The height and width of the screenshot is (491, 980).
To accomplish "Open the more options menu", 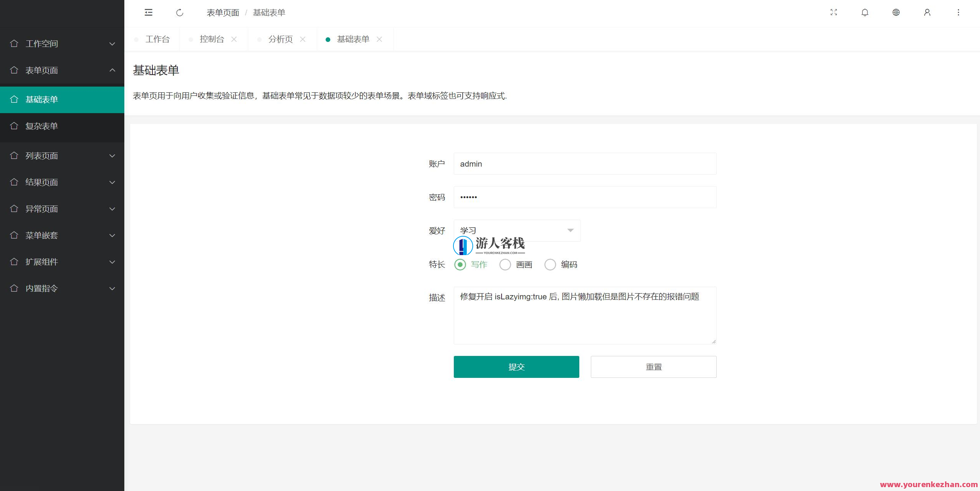I will pos(958,12).
